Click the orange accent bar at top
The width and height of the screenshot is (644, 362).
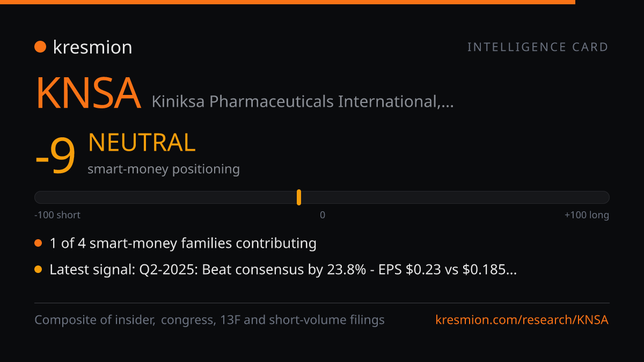click(x=288, y=2)
